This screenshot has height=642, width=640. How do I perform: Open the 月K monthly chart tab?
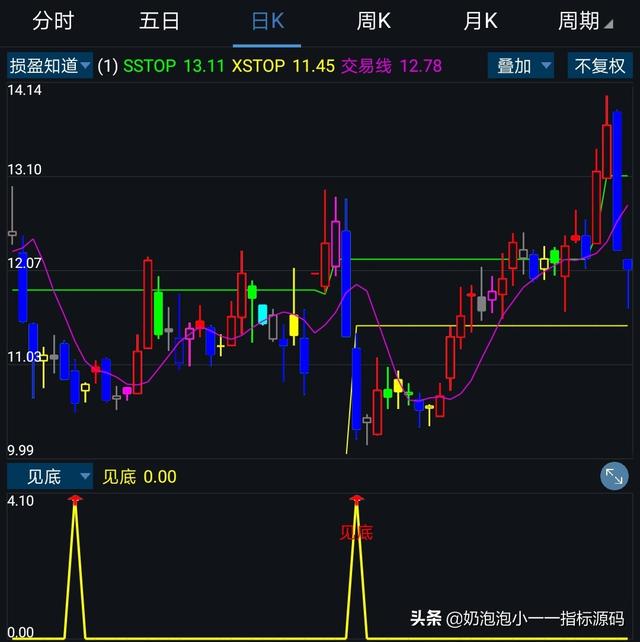pyautogui.click(x=480, y=21)
